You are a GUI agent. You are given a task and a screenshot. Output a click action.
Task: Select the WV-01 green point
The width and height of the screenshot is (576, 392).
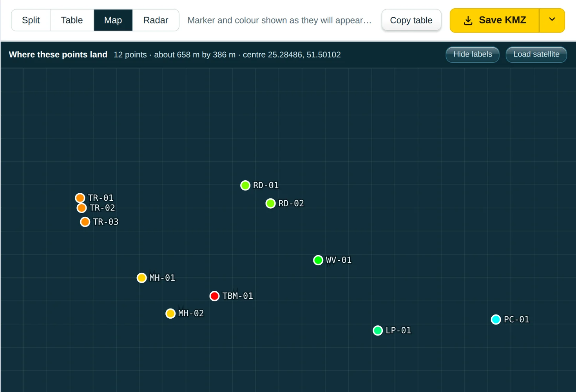click(318, 260)
